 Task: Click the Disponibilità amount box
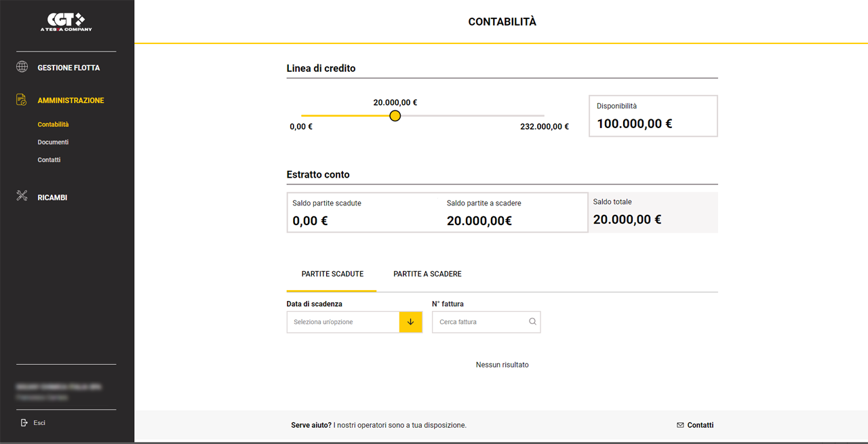coord(652,116)
